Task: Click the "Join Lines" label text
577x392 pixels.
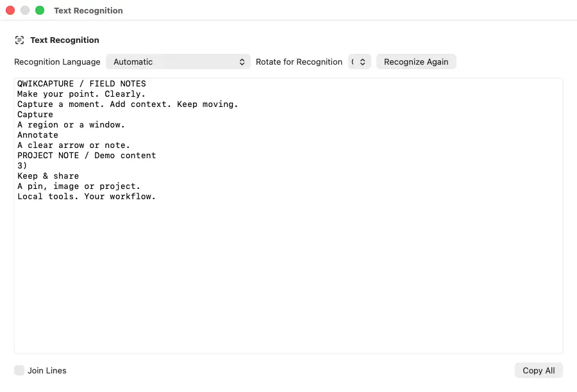Action: tap(47, 370)
